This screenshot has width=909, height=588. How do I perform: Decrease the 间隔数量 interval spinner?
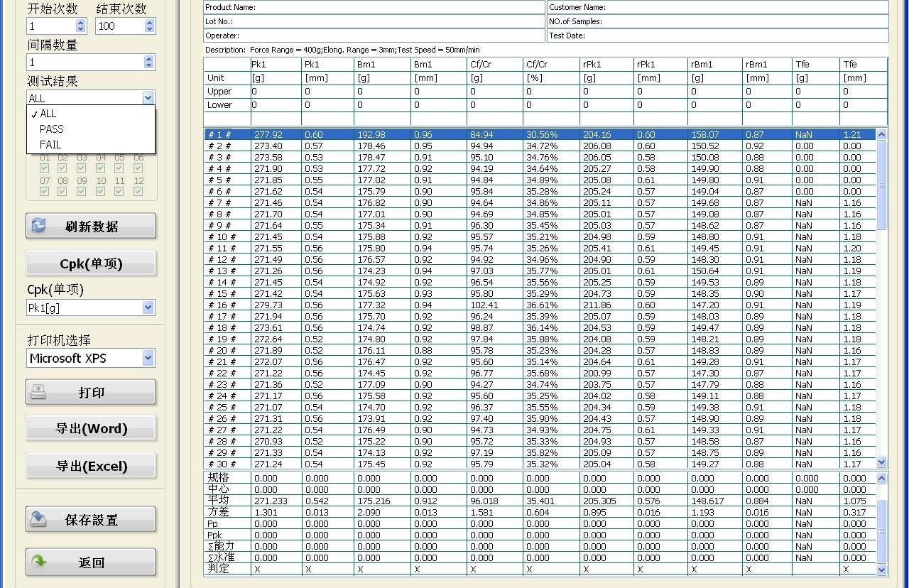tap(148, 66)
